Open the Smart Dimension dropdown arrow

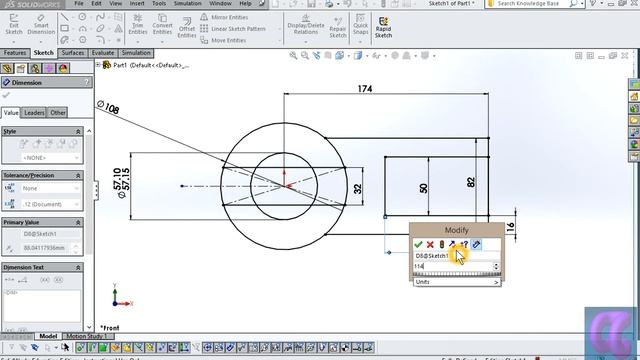pos(41,42)
